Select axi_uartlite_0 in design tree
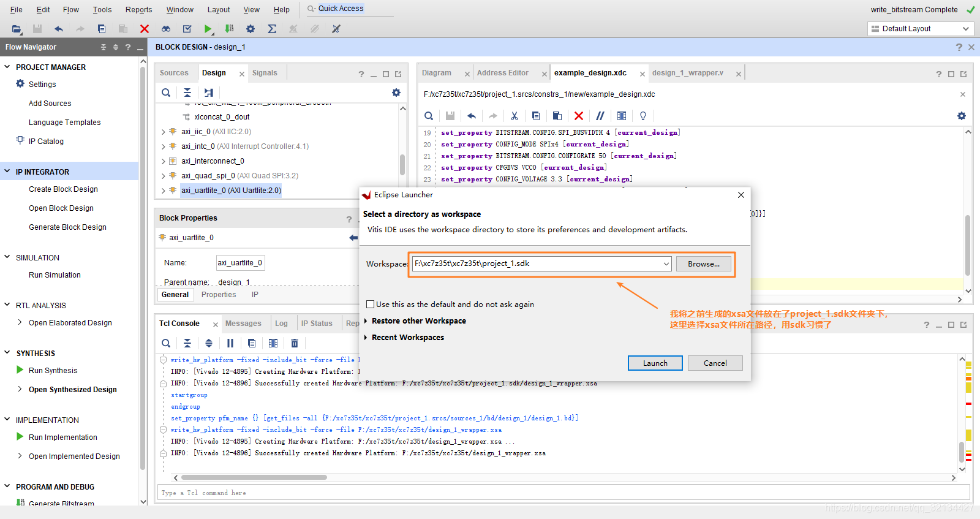 (231, 191)
